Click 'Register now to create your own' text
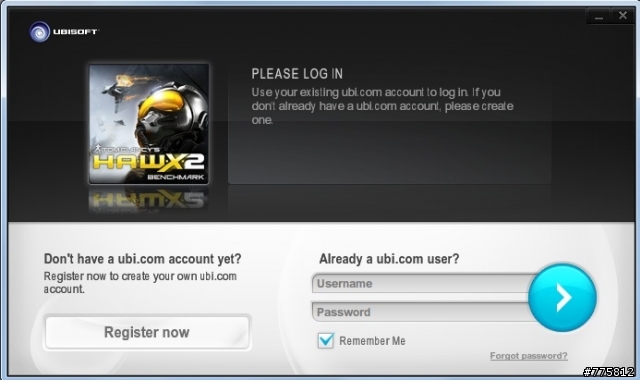The width and height of the screenshot is (640, 380). click(120, 276)
